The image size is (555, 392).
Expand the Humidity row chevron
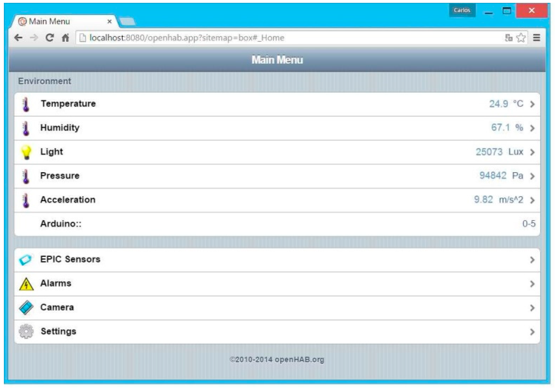[532, 128]
